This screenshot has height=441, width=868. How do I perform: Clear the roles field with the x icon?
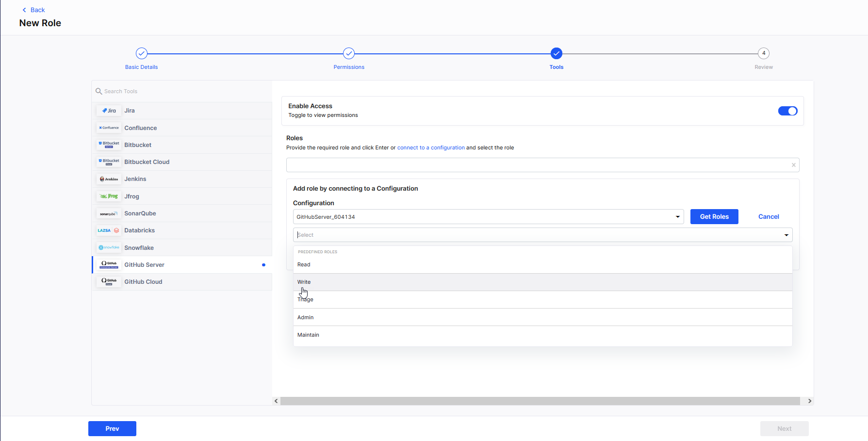[794, 165]
